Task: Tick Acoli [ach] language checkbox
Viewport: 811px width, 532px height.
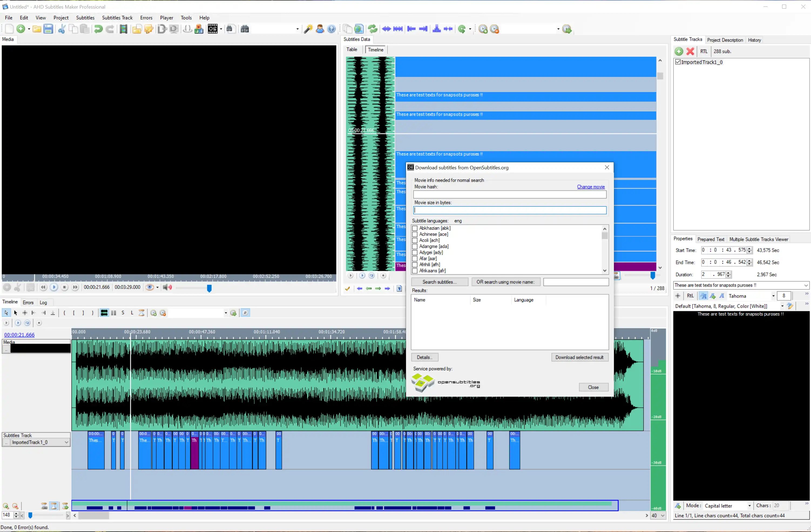Action: click(415, 241)
